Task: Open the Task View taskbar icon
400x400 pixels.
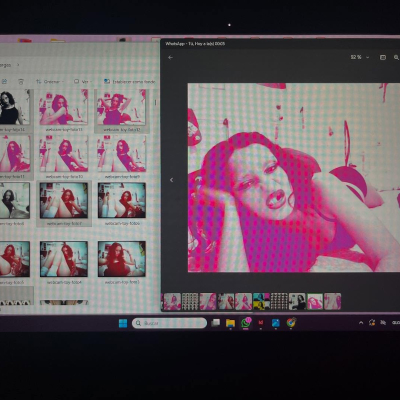Action: coord(216,323)
